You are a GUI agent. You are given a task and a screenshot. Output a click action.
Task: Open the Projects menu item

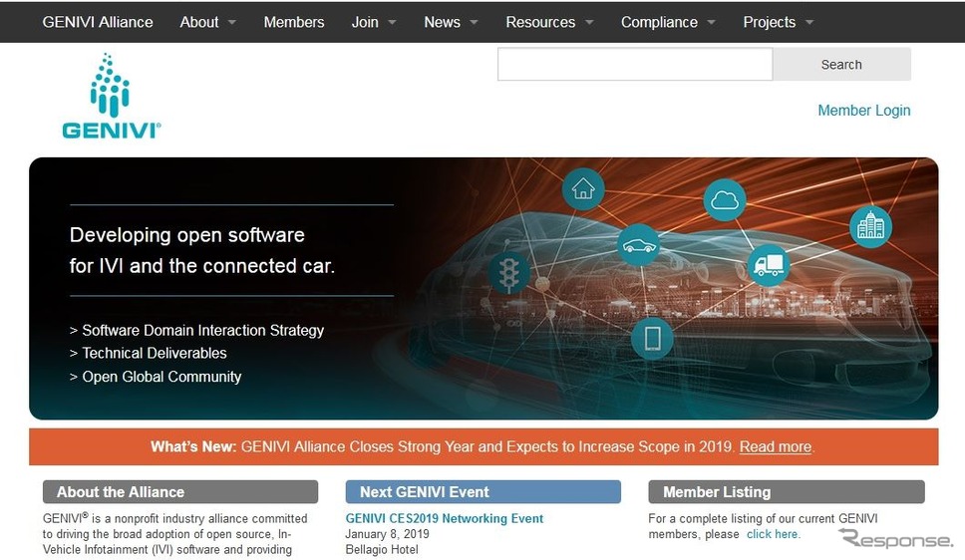[x=770, y=22]
